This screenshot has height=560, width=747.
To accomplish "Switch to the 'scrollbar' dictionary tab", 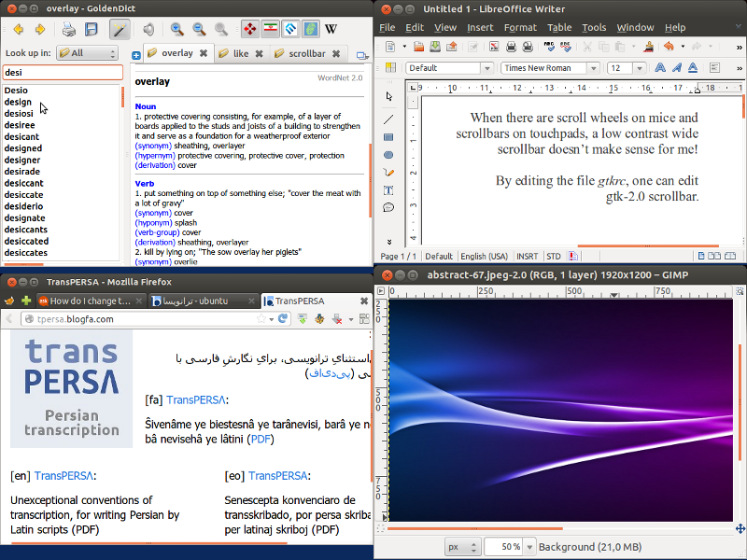I will click(306, 53).
